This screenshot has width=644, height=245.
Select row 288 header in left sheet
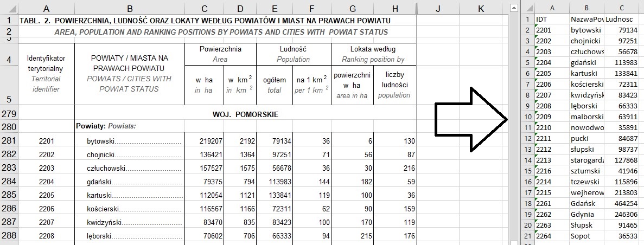[9, 236]
